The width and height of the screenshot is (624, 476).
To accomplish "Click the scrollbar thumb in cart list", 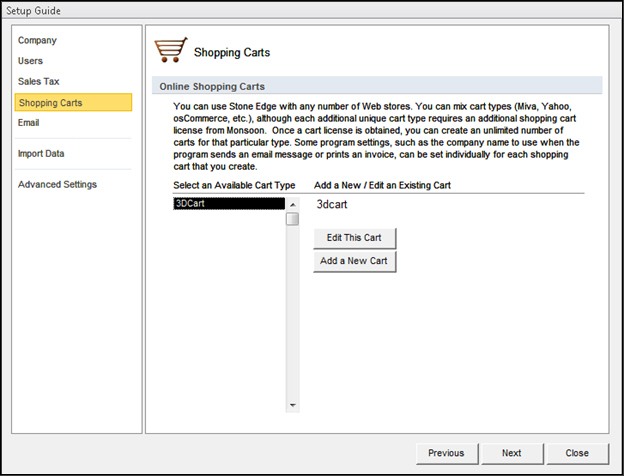I will pyautogui.click(x=293, y=219).
